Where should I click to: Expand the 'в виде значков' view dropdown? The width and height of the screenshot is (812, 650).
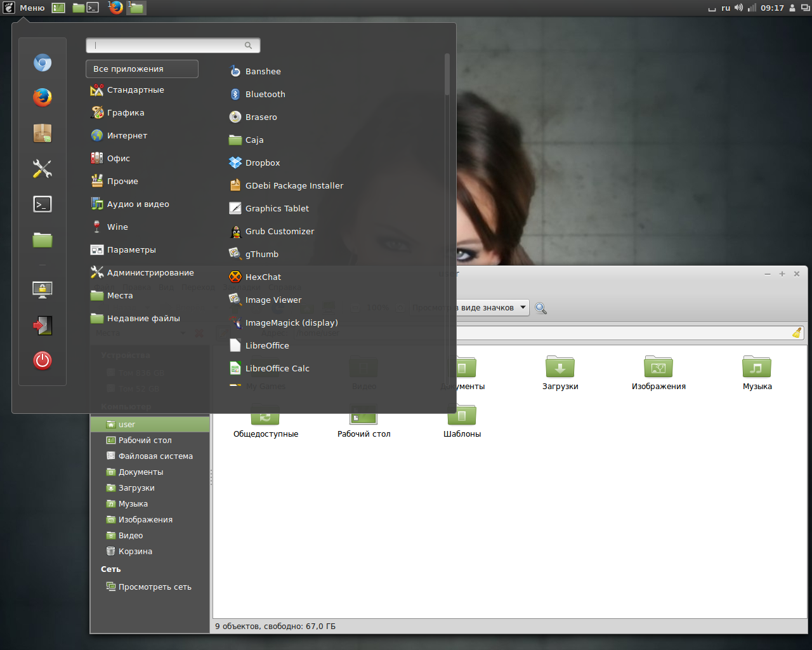click(493, 307)
